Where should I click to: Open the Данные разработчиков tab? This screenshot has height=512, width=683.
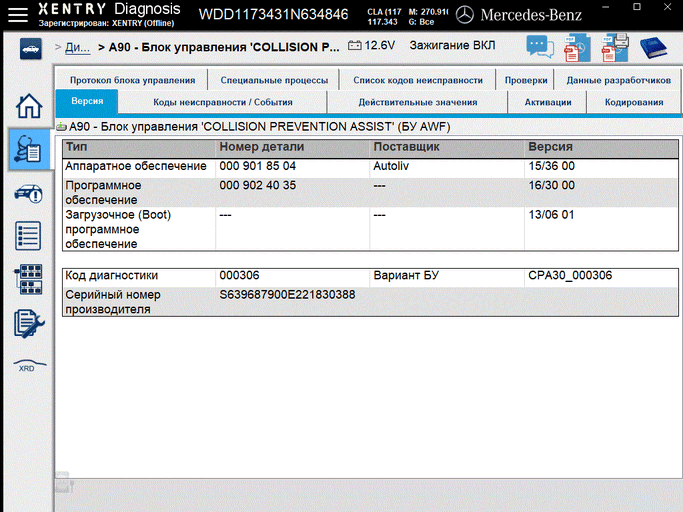pos(618,80)
